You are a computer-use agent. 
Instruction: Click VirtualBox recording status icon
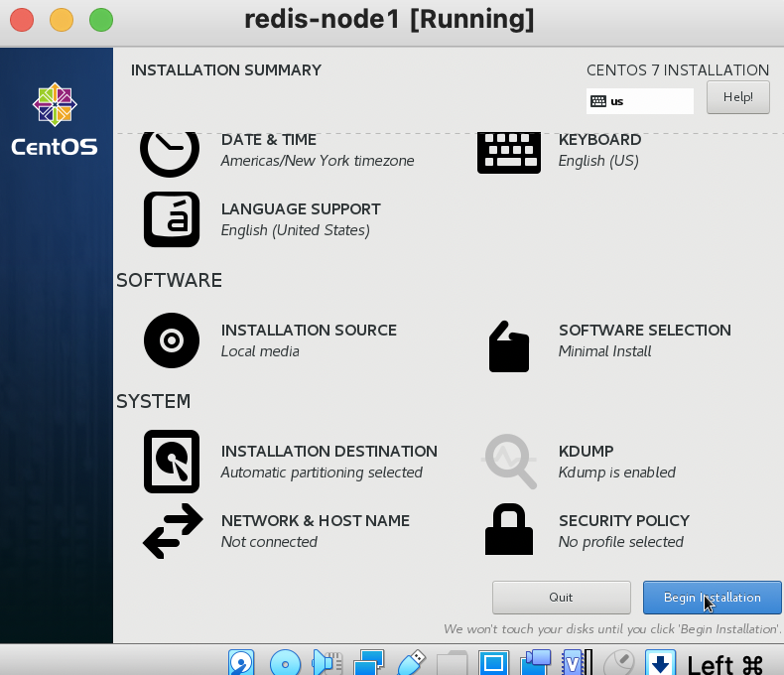coord(536,663)
